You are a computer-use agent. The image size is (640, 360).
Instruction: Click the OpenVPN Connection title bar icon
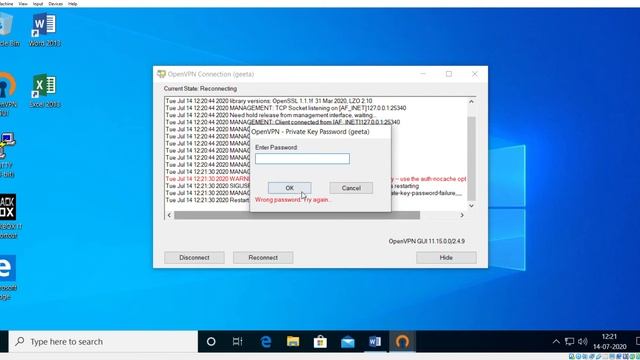pyautogui.click(x=161, y=74)
